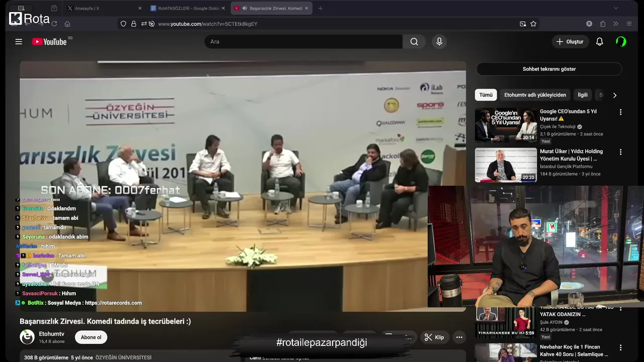This screenshot has height=362, width=644.
Task: Open Etohumtv channel avatar
Action: (27, 337)
